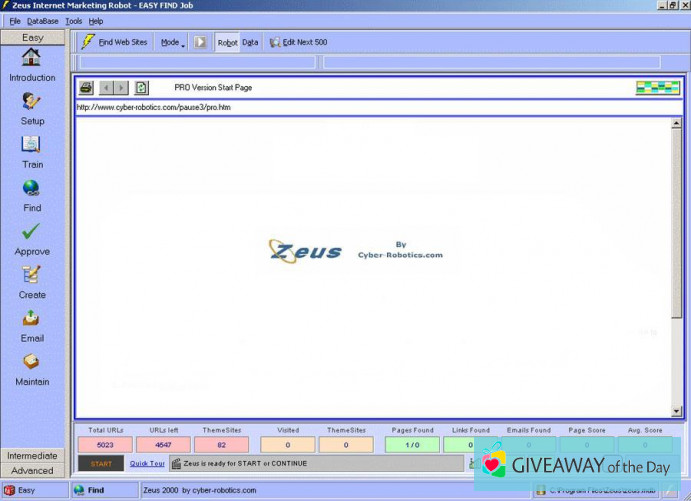Open the Tools menu
The width and height of the screenshot is (691, 501).
pos(74,21)
